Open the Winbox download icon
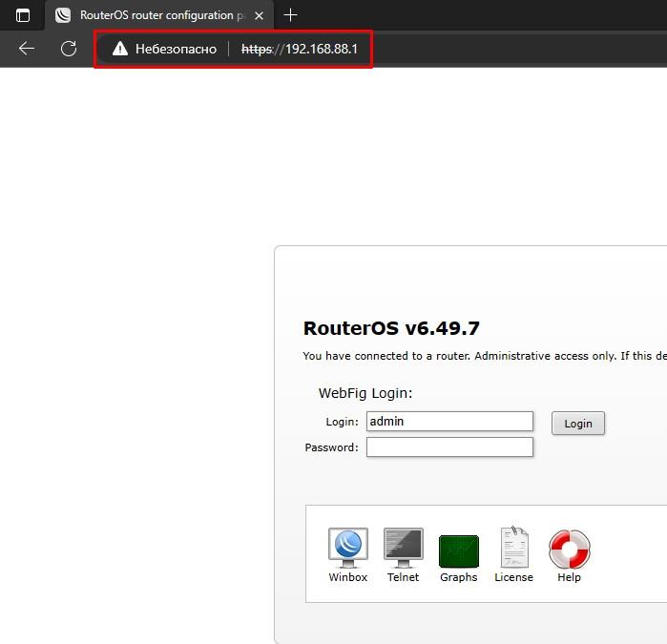The image size is (667, 644). (x=347, y=547)
